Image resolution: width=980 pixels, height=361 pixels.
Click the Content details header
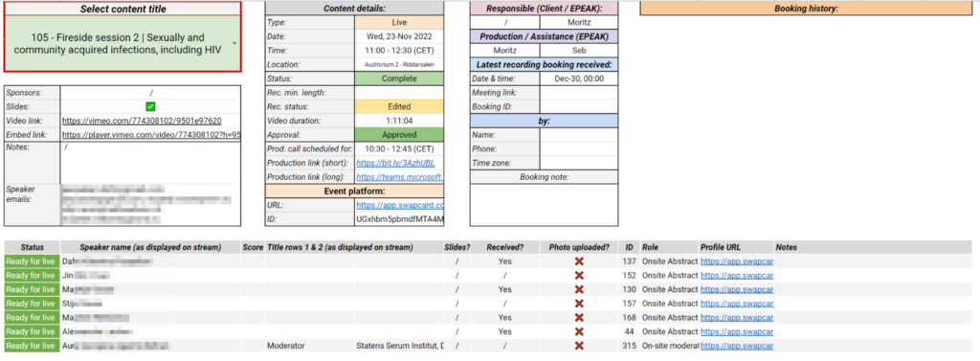coord(354,8)
